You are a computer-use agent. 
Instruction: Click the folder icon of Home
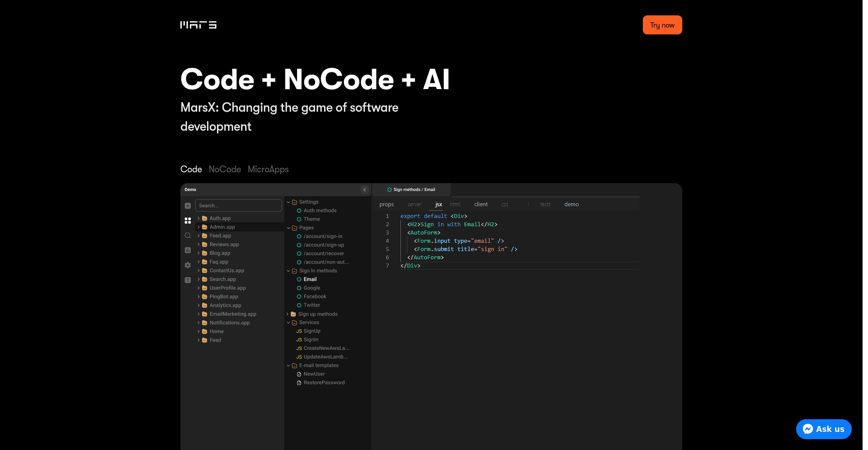(204, 332)
